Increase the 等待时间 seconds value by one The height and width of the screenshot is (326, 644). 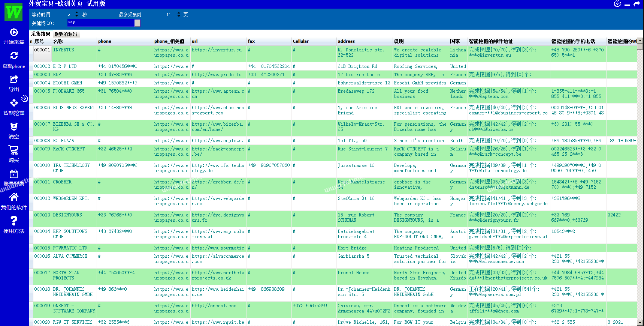pos(77,13)
